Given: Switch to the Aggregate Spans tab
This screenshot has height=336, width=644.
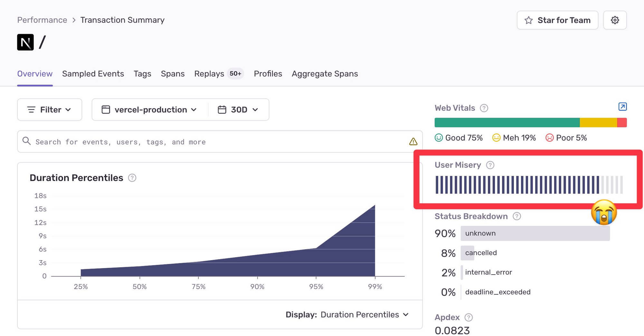Looking at the screenshot, I should [325, 74].
